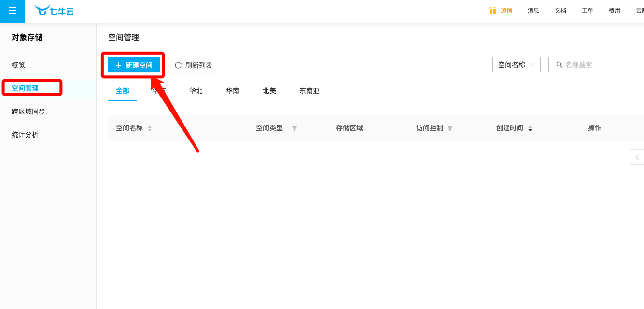Viewport: 644px width, 309px height.
Task: Select the 北美 region tab
Action: tap(269, 91)
